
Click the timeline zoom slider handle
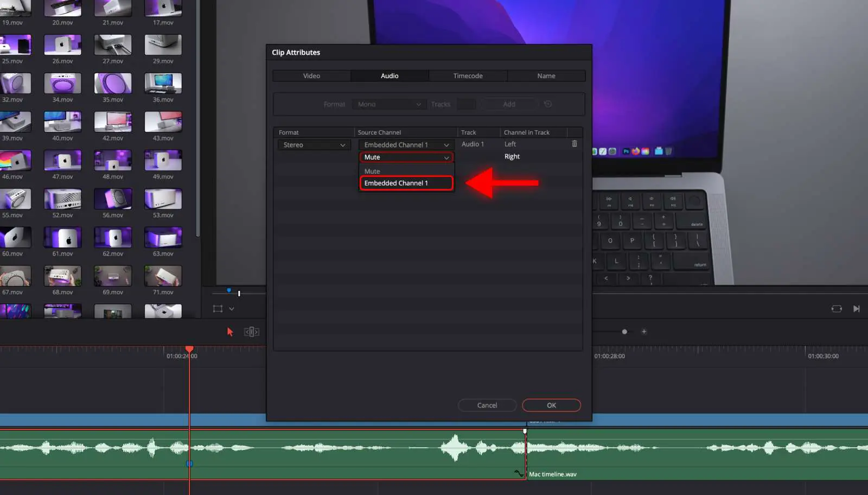tap(624, 332)
